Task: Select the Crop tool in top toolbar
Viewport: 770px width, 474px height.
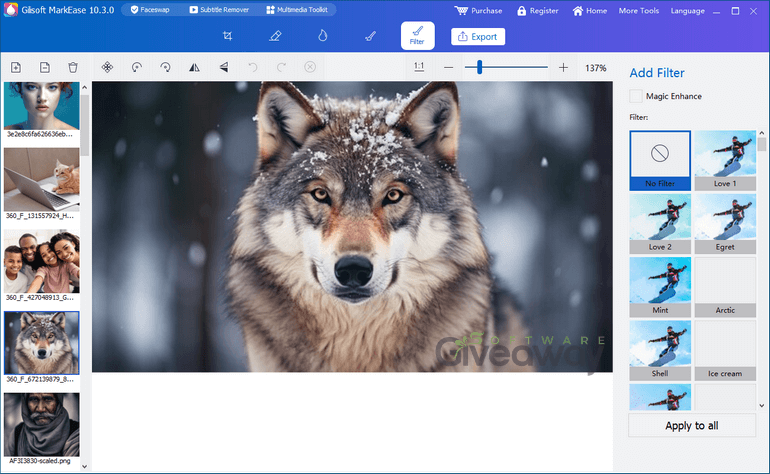Action: point(227,36)
